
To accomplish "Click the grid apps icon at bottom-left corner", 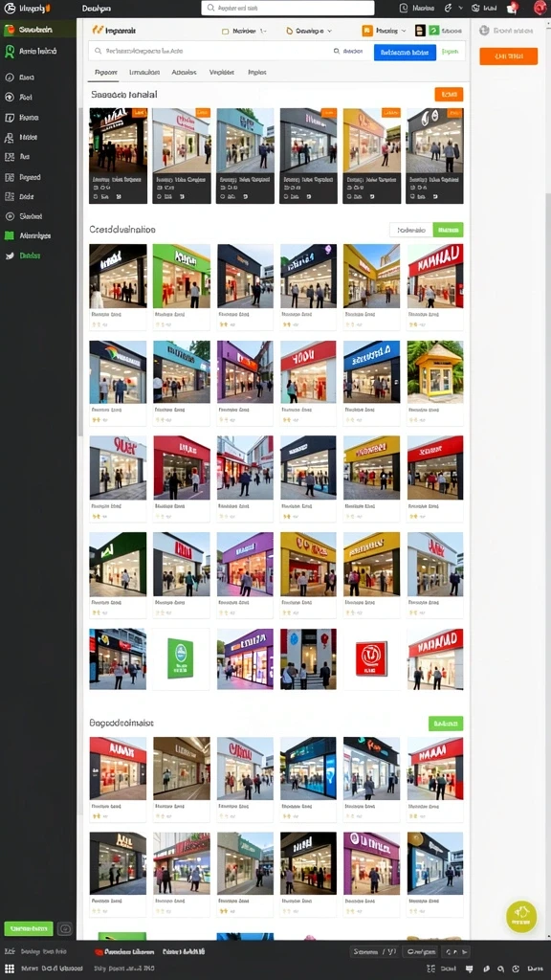I will point(10,969).
